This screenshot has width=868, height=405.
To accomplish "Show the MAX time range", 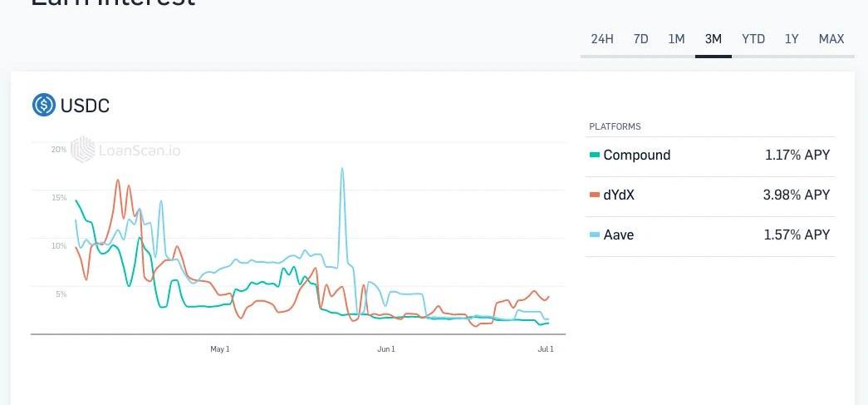I will pyautogui.click(x=831, y=39).
